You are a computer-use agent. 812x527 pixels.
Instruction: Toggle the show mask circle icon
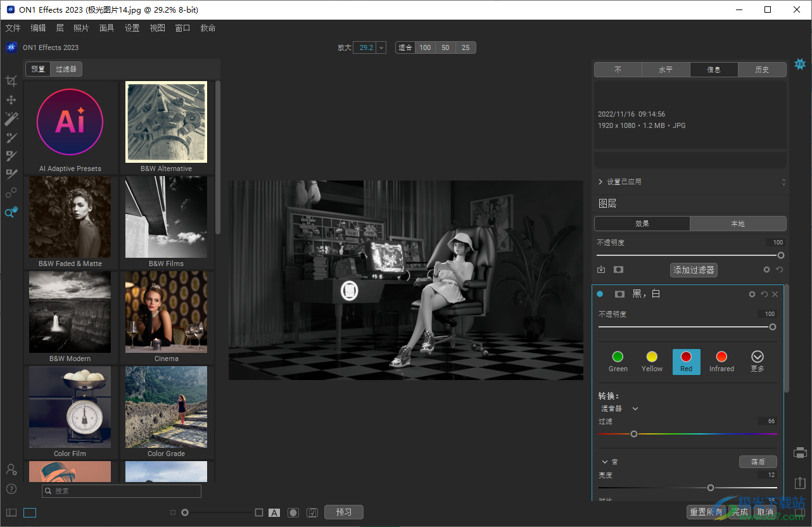[x=293, y=512]
